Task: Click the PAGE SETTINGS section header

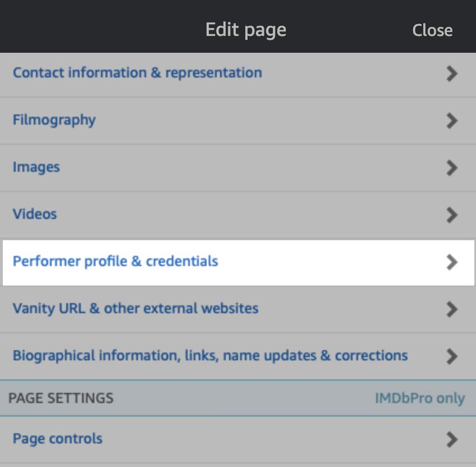Action: [x=61, y=399]
